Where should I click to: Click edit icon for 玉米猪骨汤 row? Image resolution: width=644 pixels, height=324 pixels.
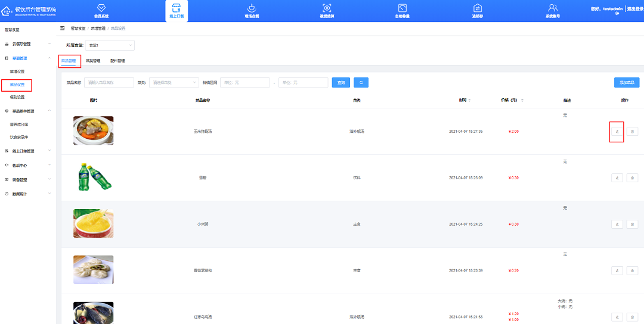(x=617, y=131)
